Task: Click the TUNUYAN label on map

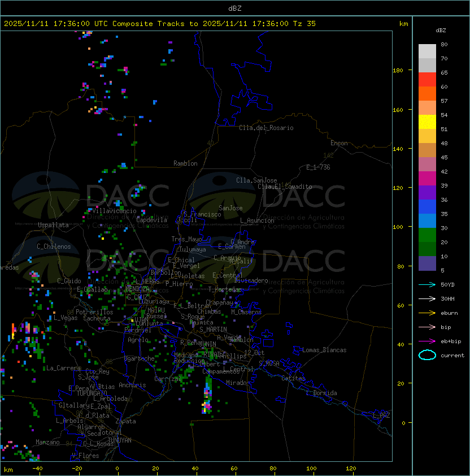Action: coord(120,440)
